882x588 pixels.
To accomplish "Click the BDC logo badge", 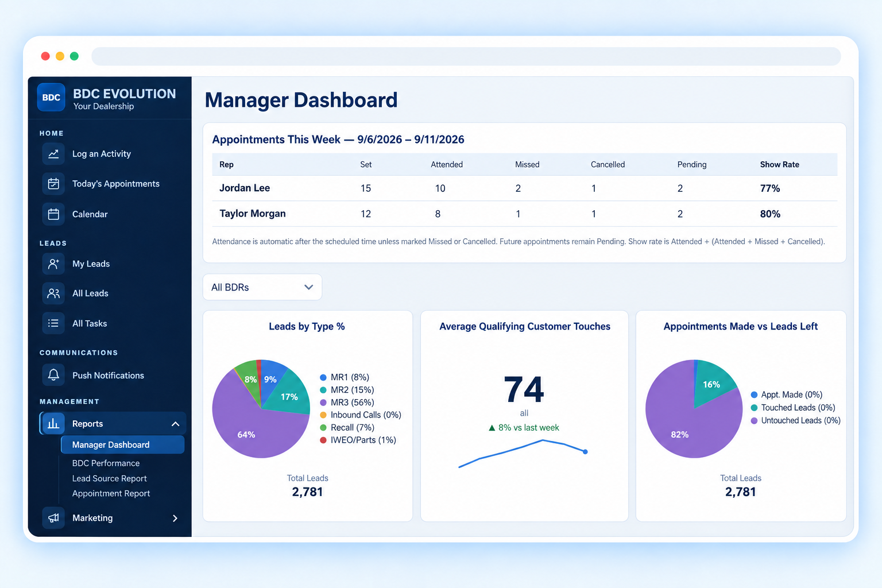I will point(51,98).
